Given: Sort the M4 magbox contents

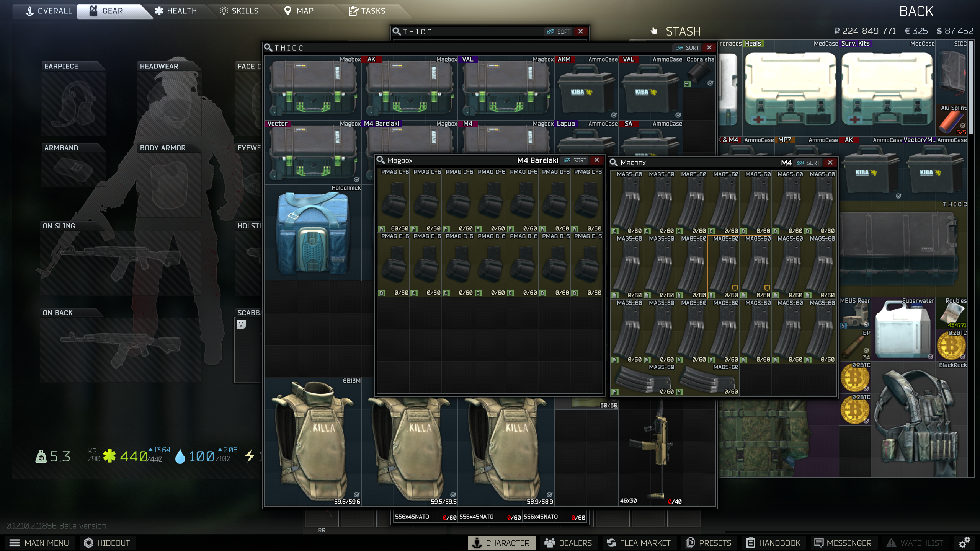Looking at the screenshot, I should coord(808,163).
